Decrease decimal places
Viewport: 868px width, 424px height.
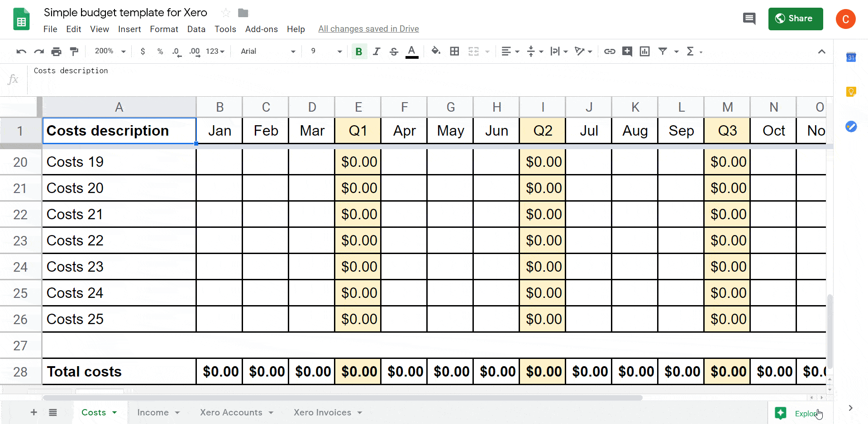click(x=176, y=51)
